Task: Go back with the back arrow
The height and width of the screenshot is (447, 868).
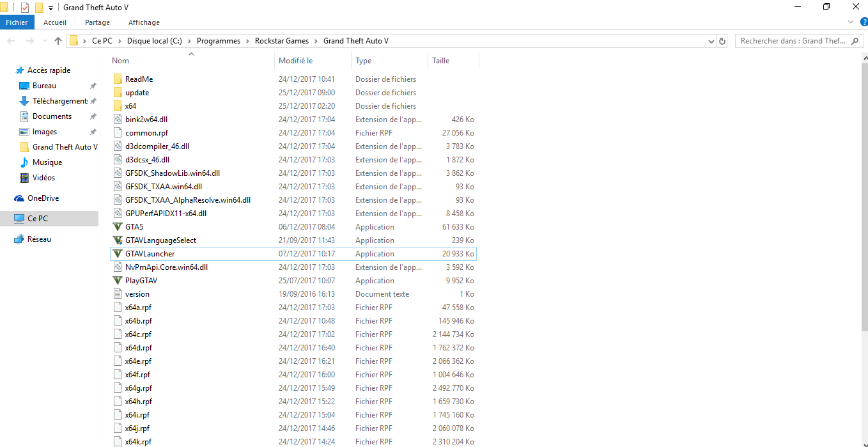Action: 11,41
